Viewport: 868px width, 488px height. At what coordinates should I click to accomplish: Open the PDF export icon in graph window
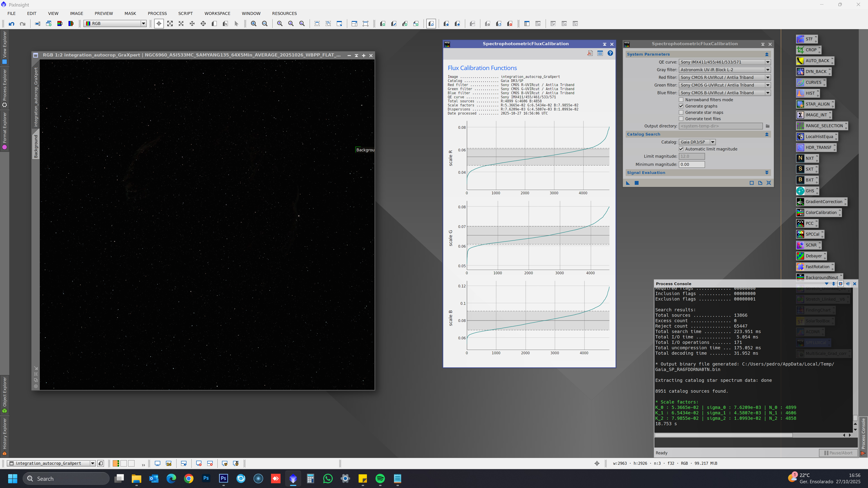[590, 53]
